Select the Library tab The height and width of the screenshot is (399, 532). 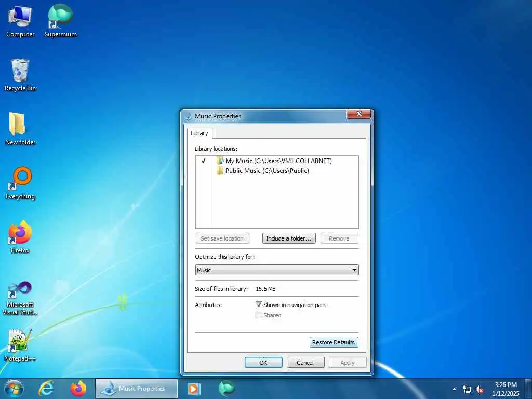click(199, 133)
